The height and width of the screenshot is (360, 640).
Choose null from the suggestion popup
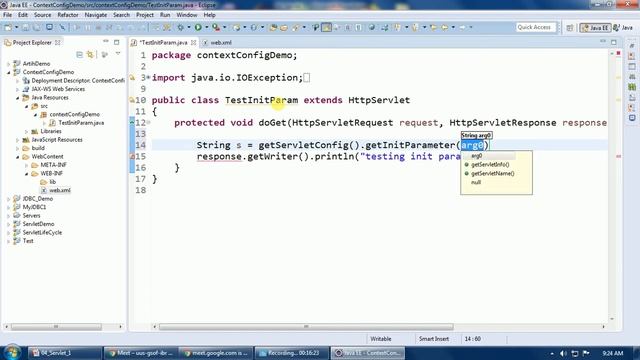coord(476,182)
